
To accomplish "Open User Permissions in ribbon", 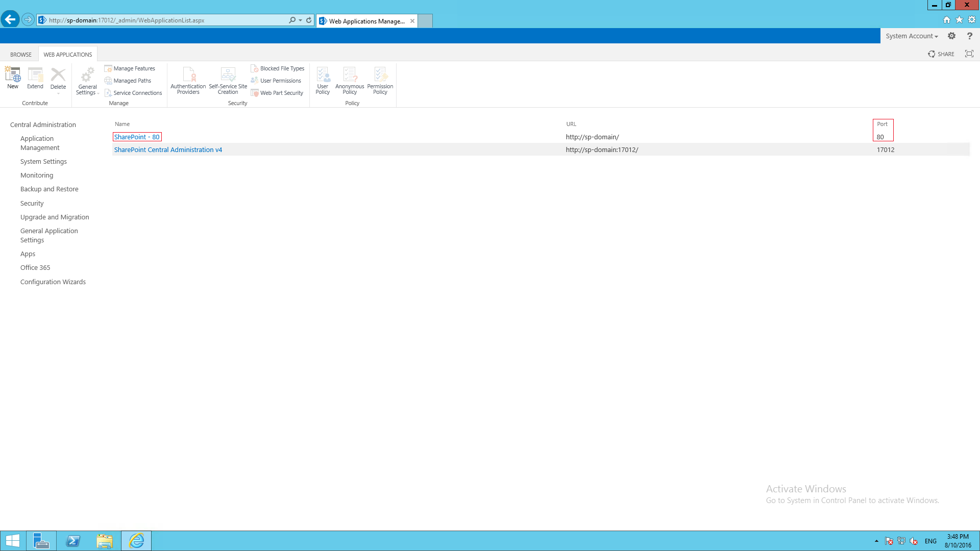I will (x=276, y=81).
